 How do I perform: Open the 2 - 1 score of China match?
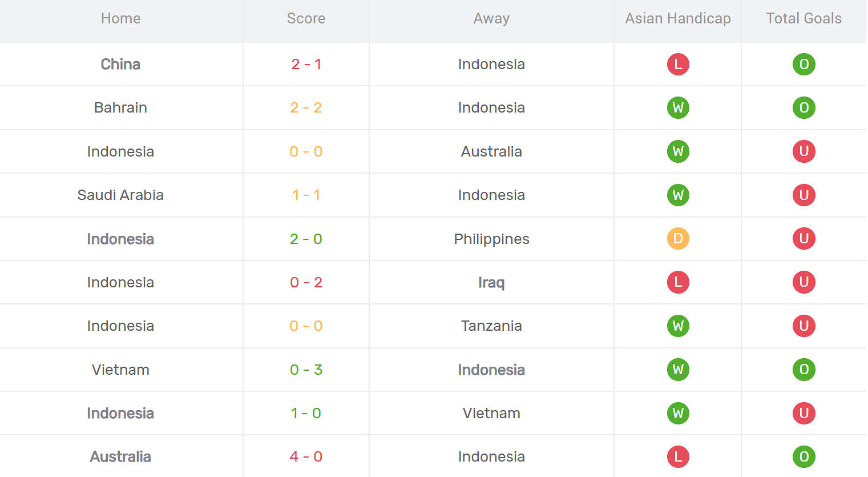[x=306, y=64]
